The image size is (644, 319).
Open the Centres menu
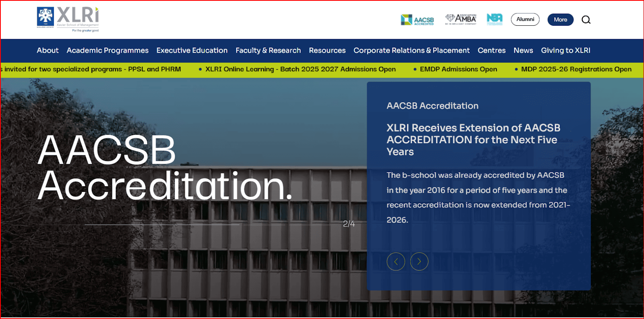coord(491,50)
